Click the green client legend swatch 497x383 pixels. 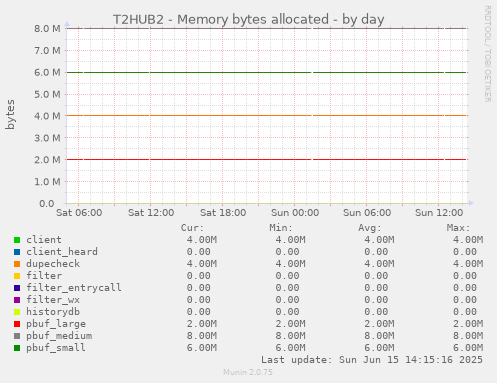coord(17,240)
